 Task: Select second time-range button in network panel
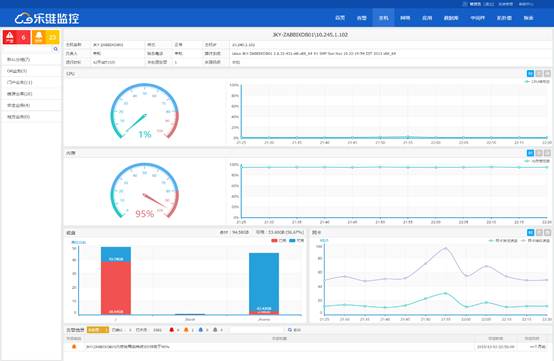point(539,232)
